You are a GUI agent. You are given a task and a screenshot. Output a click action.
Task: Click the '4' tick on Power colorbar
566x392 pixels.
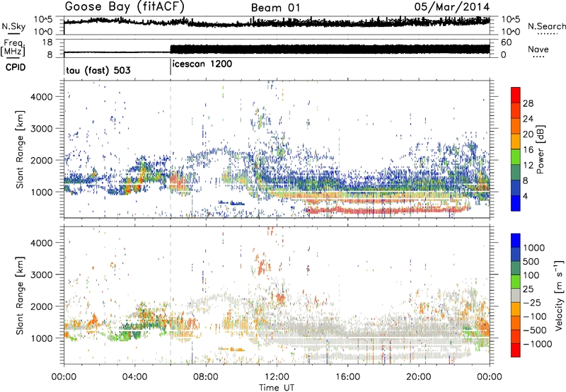pyautogui.click(x=526, y=196)
